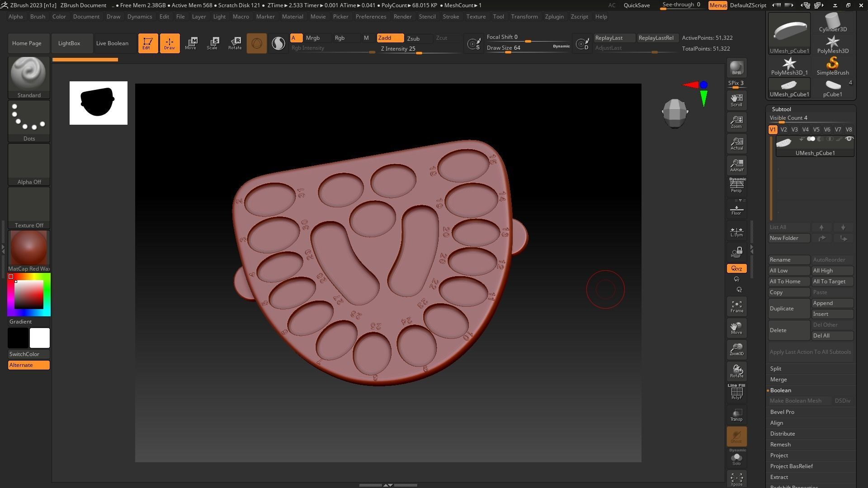Expand the Boolean subtool section
868x488 pixels.
(781, 390)
